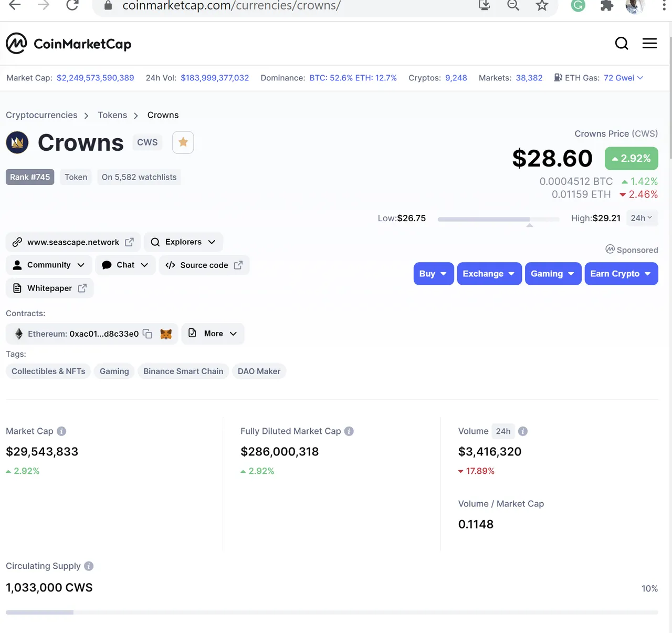Expand the Explorers dropdown

click(x=183, y=242)
